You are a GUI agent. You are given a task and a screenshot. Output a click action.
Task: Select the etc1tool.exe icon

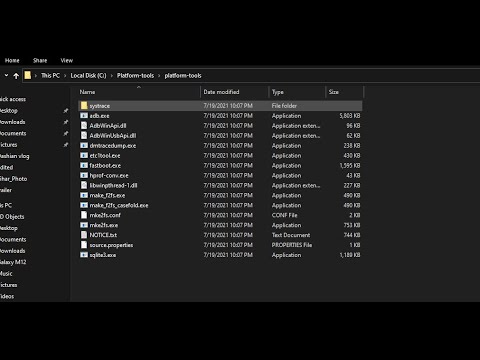tap(84, 156)
